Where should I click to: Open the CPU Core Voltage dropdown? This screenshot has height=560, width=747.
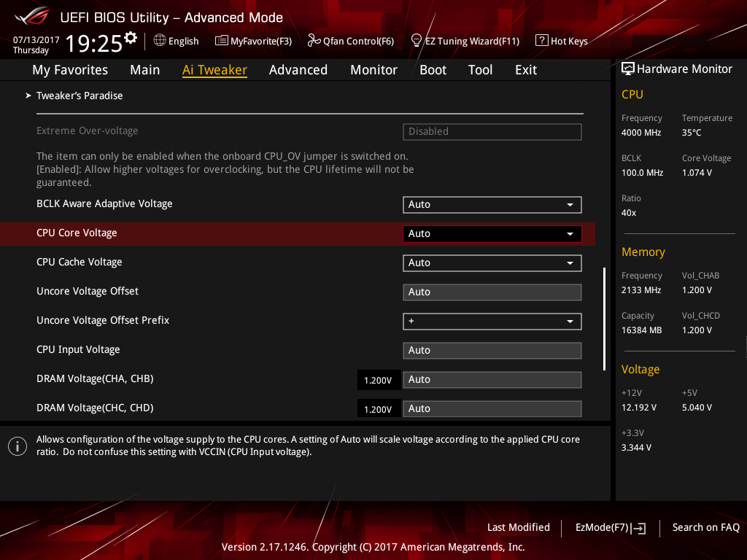[492, 234]
